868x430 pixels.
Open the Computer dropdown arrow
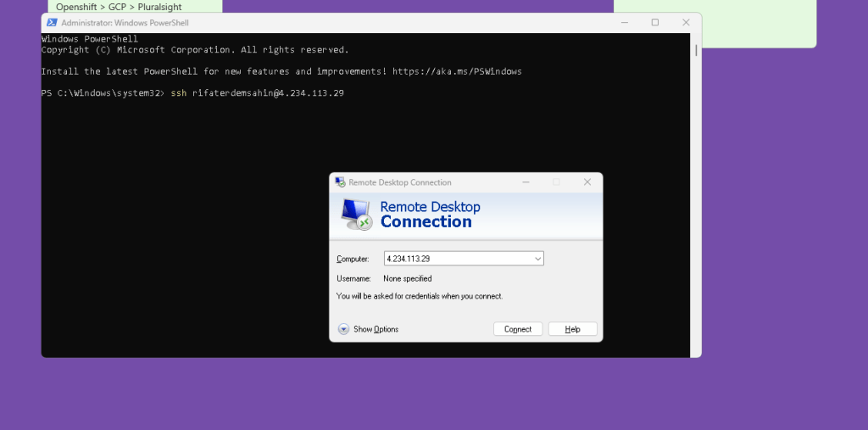tap(537, 259)
